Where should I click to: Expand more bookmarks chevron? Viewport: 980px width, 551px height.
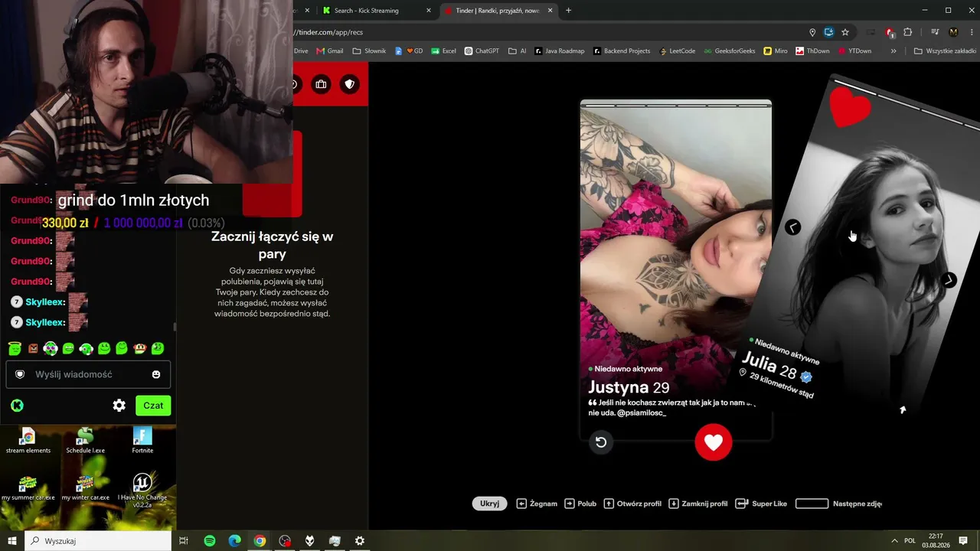[x=893, y=51]
